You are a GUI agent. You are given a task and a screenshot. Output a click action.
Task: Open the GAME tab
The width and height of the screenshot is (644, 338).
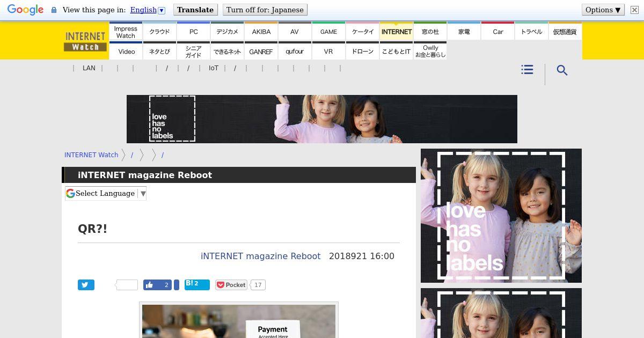pos(328,32)
